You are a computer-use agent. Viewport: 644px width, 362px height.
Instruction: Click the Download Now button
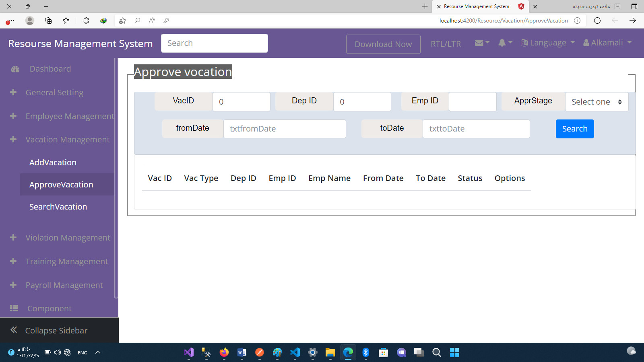click(383, 44)
